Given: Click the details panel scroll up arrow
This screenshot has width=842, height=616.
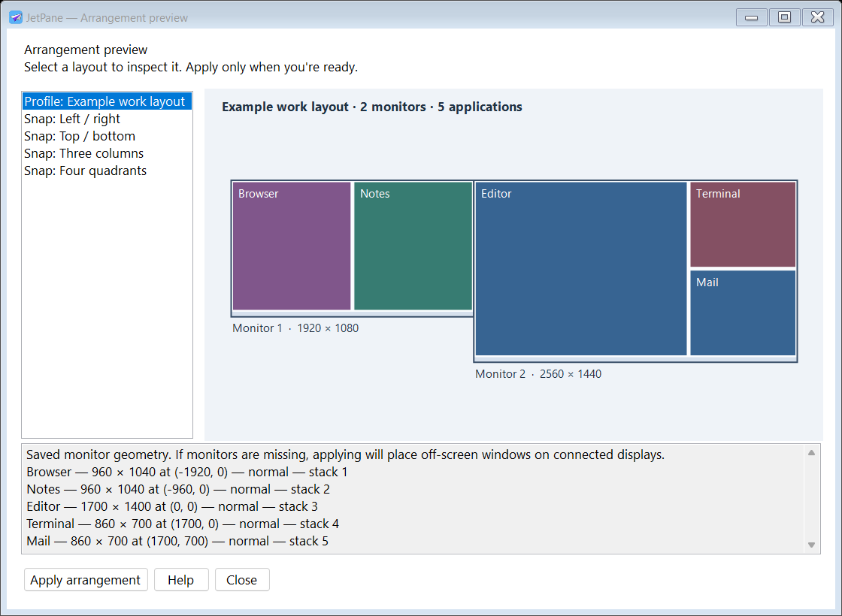Looking at the screenshot, I should 811,453.
